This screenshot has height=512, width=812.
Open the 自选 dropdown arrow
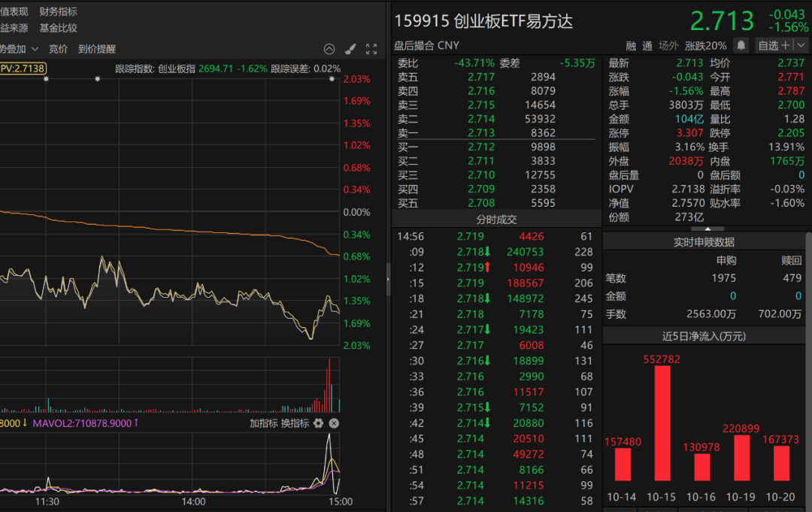(x=801, y=46)
